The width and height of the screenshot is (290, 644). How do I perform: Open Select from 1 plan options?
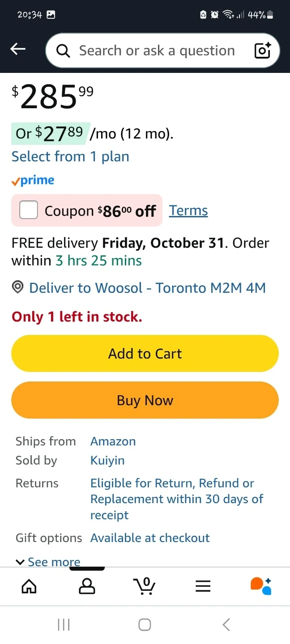(x=70, y=157)
